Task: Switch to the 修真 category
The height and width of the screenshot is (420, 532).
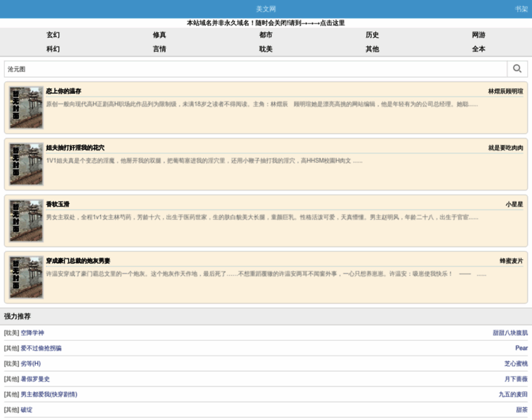Action: tap(160, 35)
